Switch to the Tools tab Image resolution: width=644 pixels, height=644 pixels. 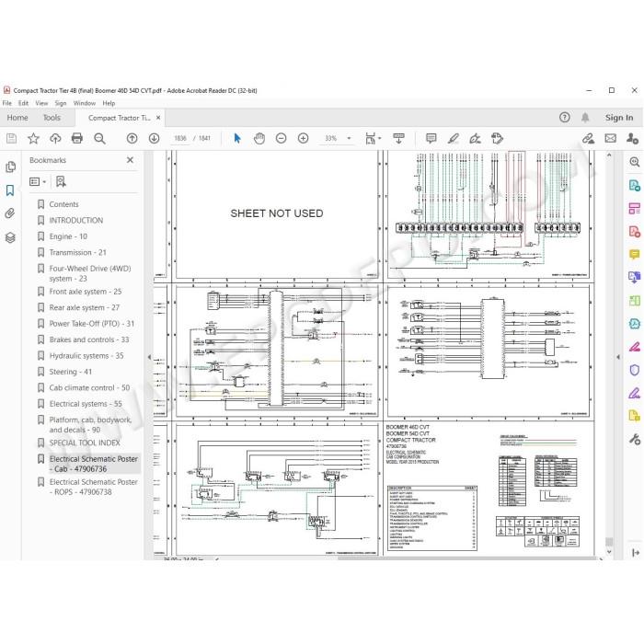point(52,118)
